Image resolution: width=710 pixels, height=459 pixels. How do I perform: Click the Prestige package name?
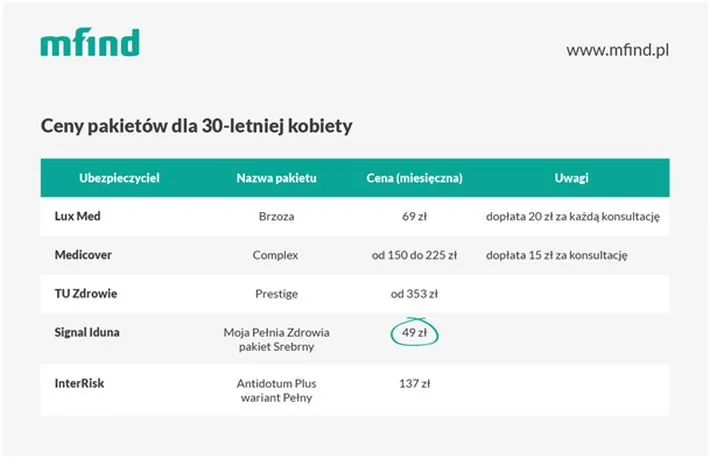276,294
